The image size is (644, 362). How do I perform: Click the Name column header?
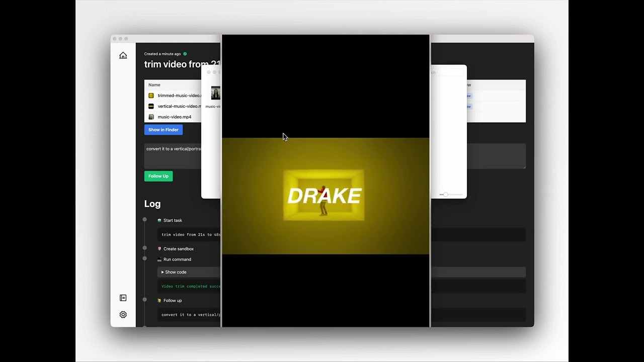[154, 85]
